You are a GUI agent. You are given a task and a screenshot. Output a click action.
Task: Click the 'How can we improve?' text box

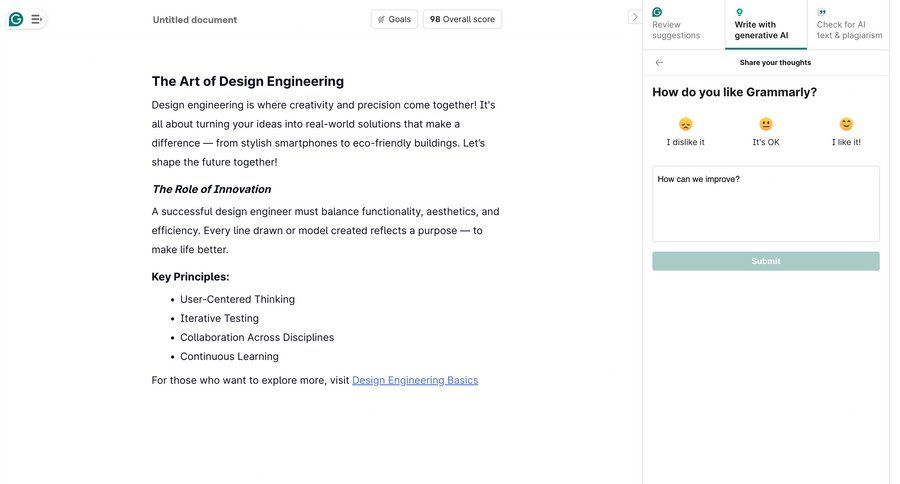(766, 204)
